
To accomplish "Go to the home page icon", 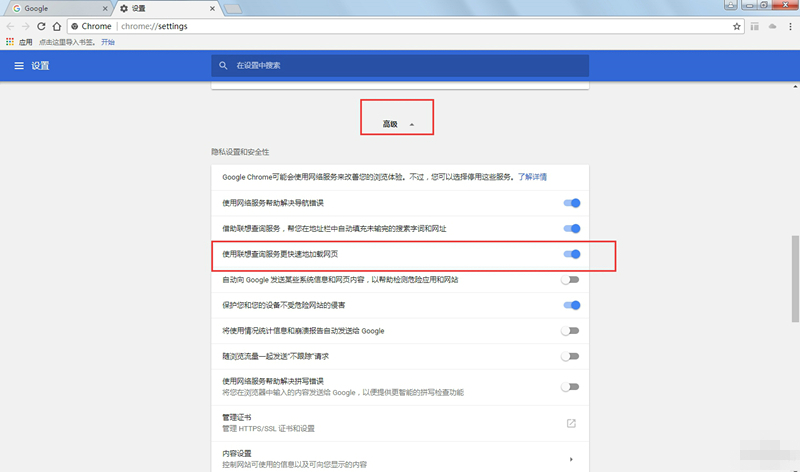I will point(57,26).
